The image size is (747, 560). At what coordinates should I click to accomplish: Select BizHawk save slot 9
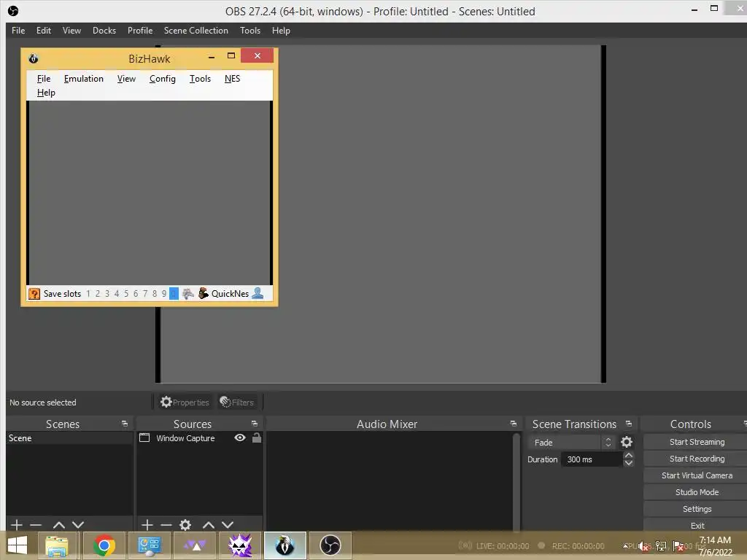coord(164,294)
